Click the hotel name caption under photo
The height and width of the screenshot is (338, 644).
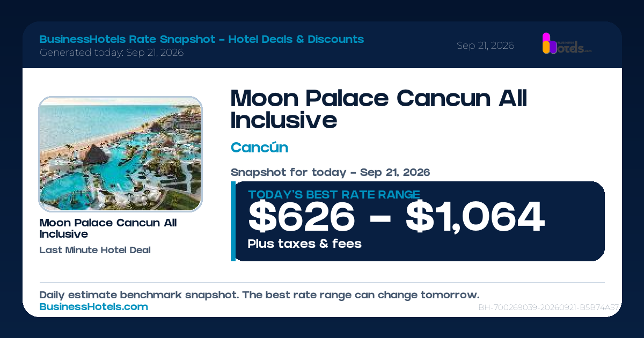click(108, 229)
